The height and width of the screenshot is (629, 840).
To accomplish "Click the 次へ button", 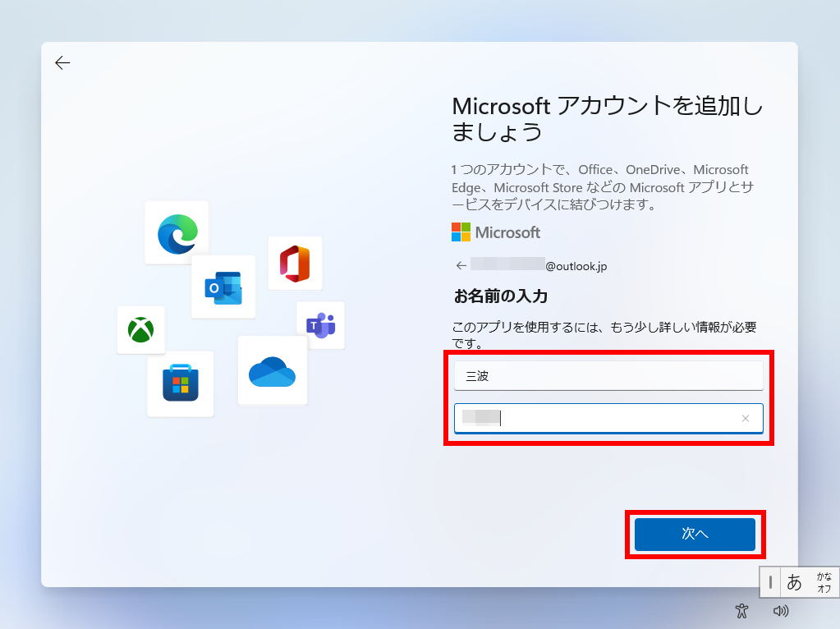I will [695, 534].
